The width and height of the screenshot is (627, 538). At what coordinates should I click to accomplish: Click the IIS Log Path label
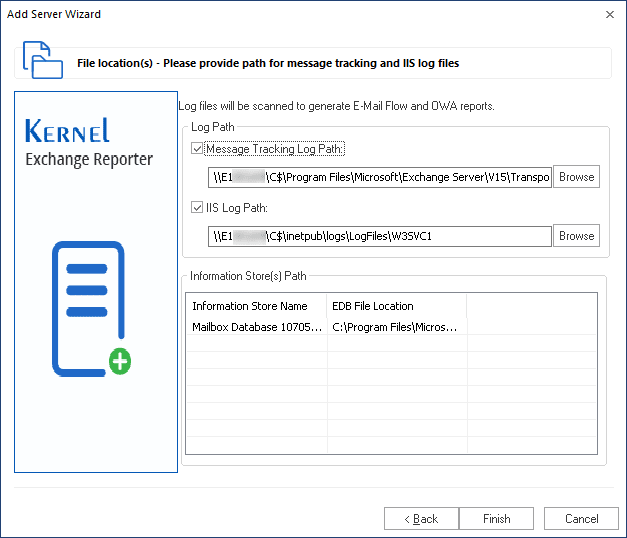click(237, 208)
